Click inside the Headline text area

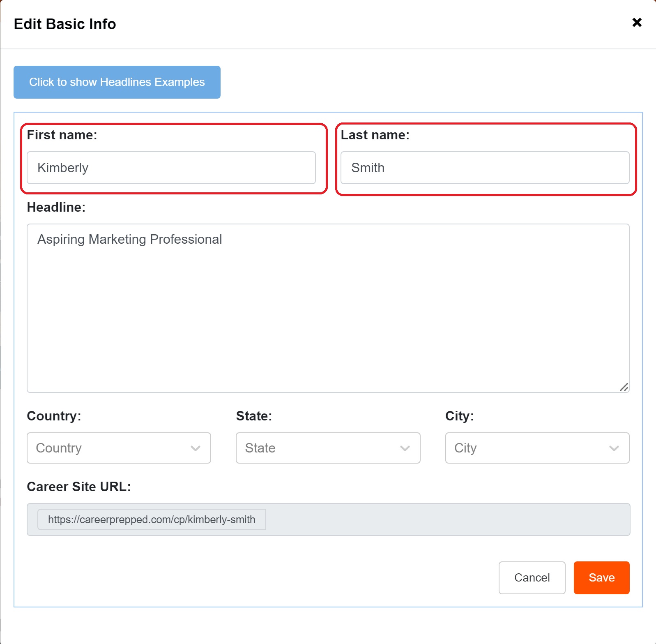tap(328, 308)
